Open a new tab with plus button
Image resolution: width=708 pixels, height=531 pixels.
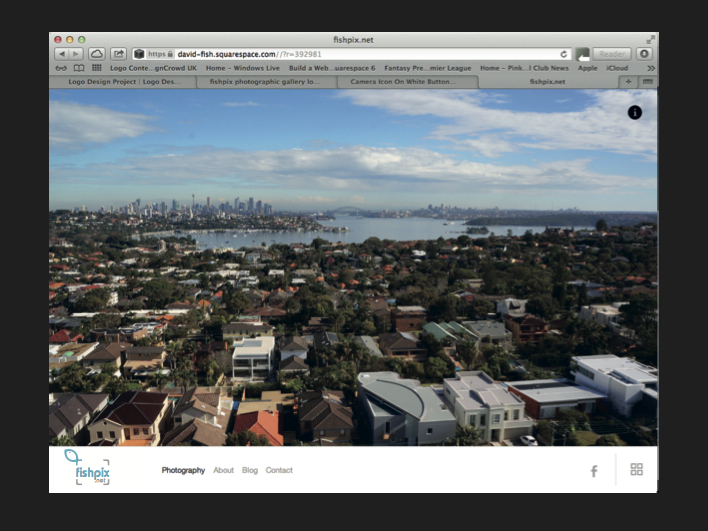pyautogui.click(x=628, y=81)
